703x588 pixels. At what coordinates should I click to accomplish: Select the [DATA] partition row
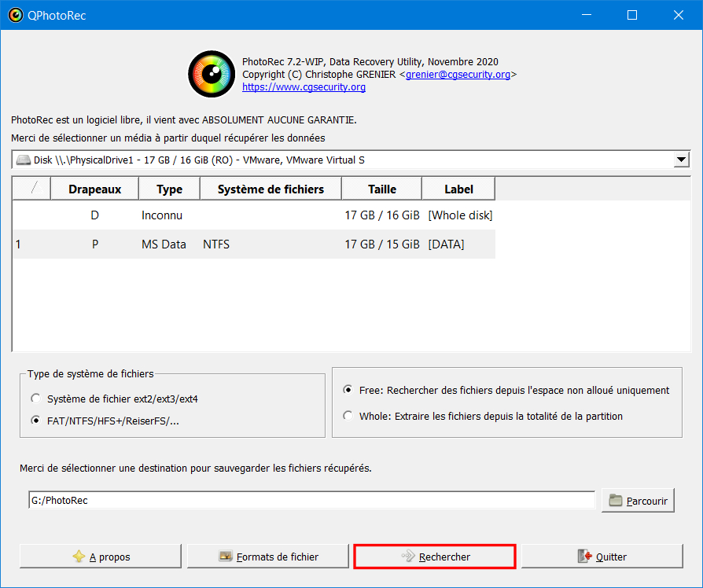(x=254, y=244)
